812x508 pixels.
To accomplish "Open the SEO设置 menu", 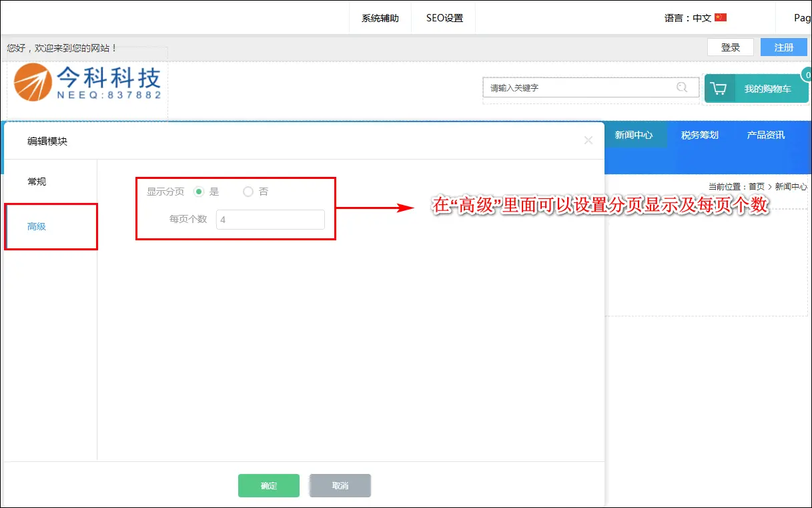I will (444, 18).
